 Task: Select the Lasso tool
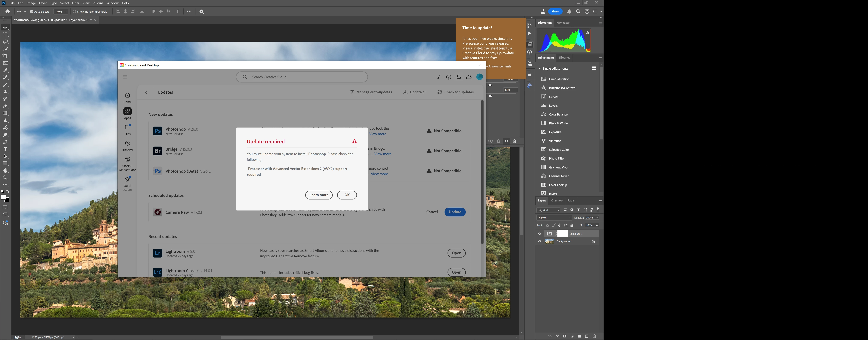click(x=5, y=42)
